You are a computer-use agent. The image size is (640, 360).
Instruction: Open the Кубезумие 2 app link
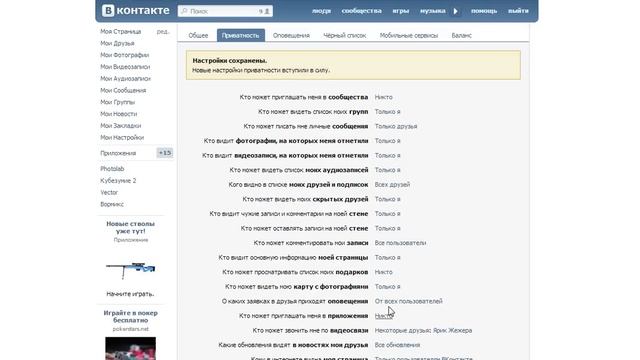click(118, 181)
